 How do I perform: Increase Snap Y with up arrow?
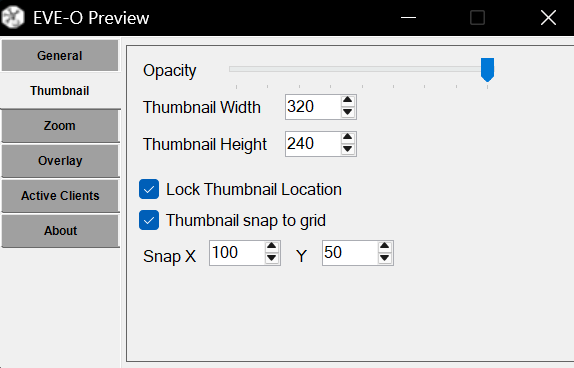(384, 247)
